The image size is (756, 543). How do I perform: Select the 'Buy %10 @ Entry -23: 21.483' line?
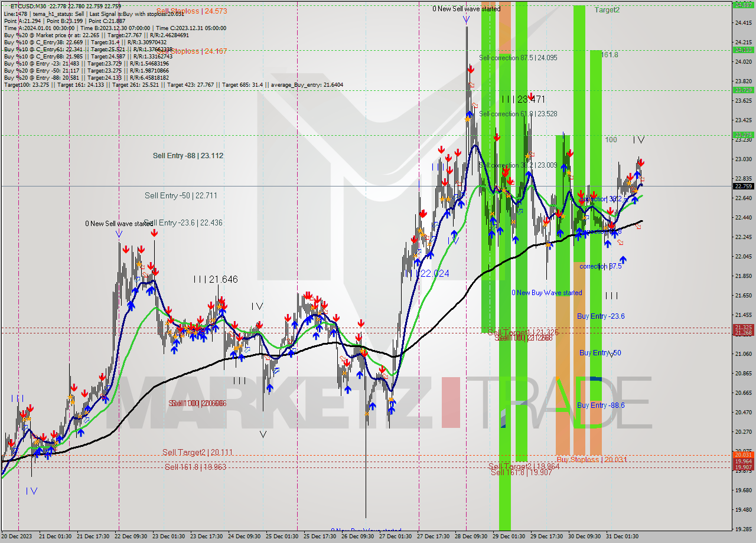(x=86, y=63)
